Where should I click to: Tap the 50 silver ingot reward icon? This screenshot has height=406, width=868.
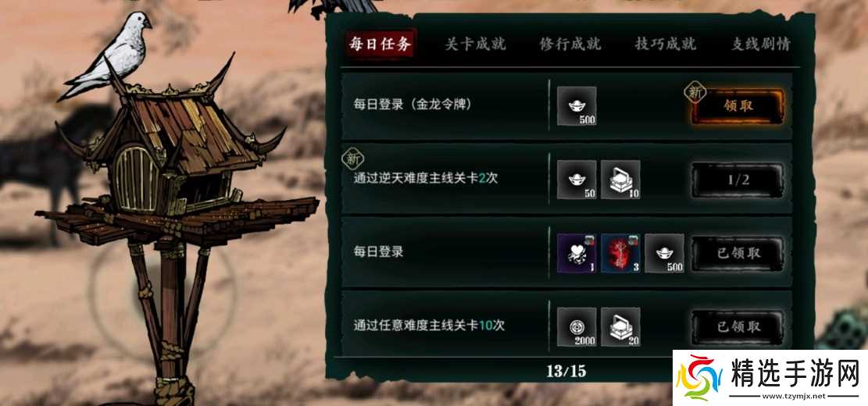point(577,180)
